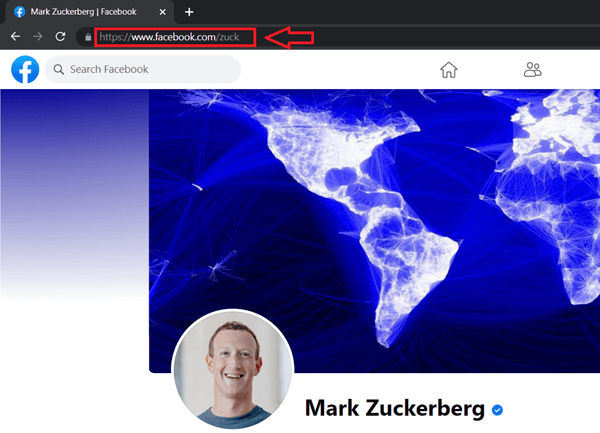Open the Friends icon in navigation

click(532, 69)
